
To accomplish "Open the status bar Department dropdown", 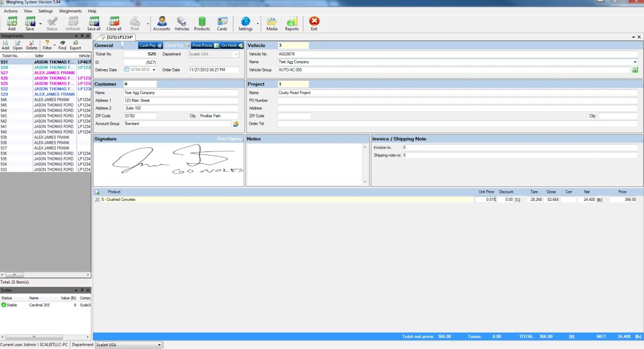I will (x=159, y=345).
